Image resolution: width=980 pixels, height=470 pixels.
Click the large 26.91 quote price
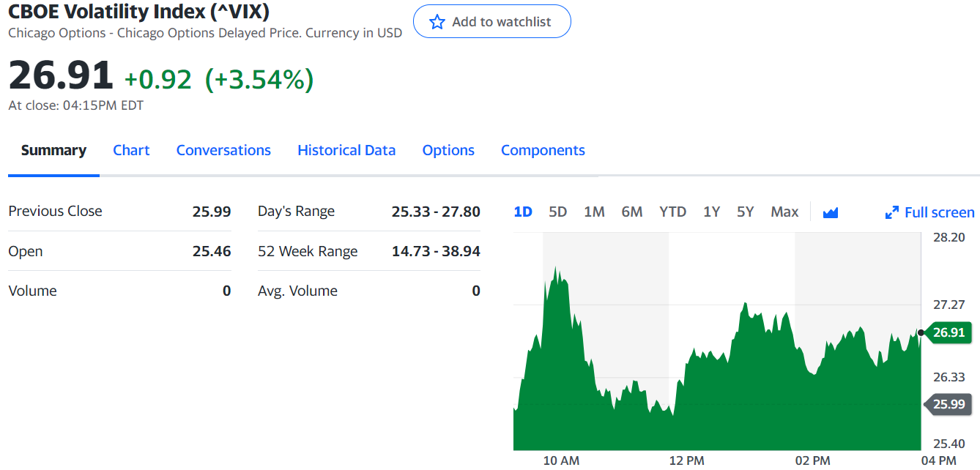click(61, 76)
